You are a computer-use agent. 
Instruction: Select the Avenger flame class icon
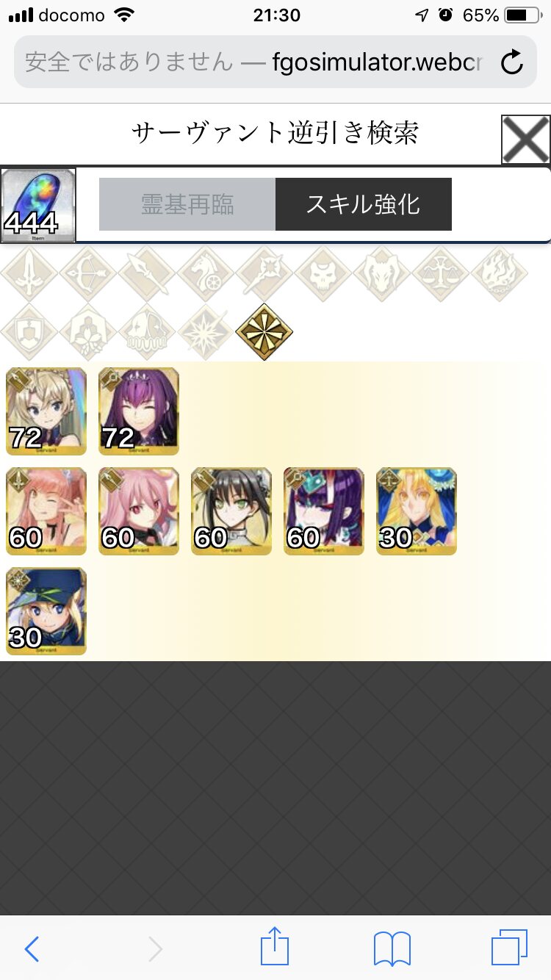click(500, 274)
